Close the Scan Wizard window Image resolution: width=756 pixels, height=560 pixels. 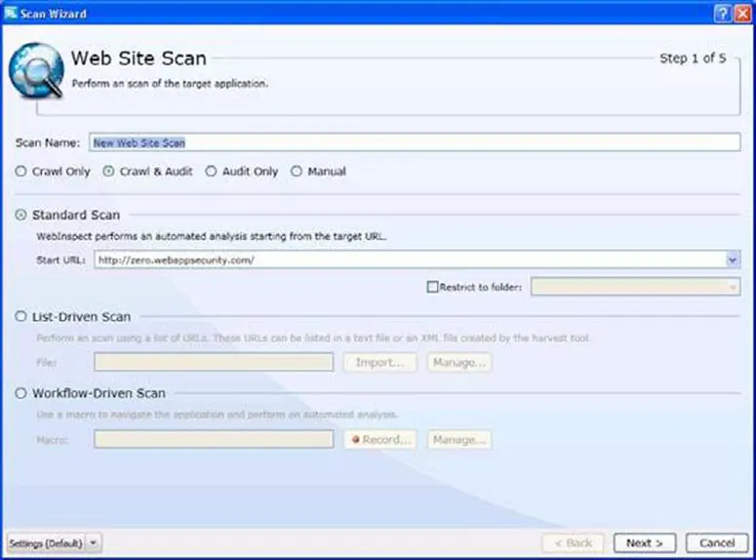[742, 12]
